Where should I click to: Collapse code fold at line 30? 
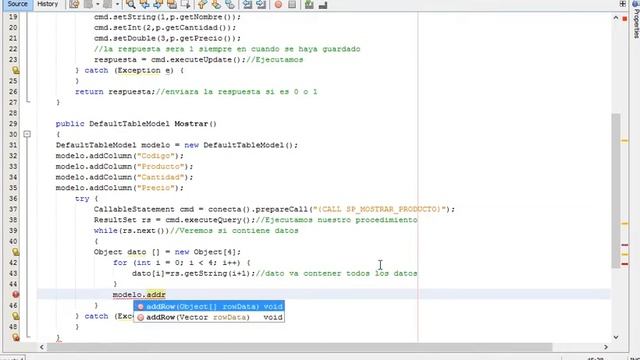[x=27, y=134]
